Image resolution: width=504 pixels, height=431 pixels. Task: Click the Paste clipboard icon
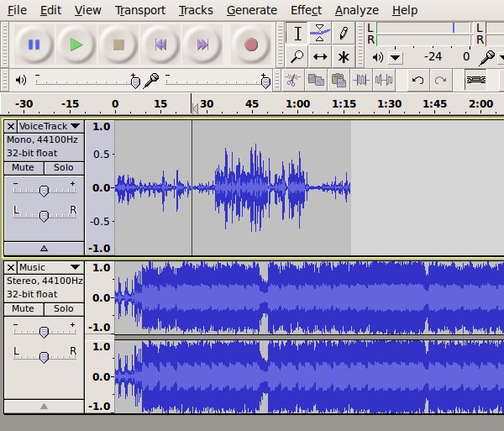click(339, 80)
